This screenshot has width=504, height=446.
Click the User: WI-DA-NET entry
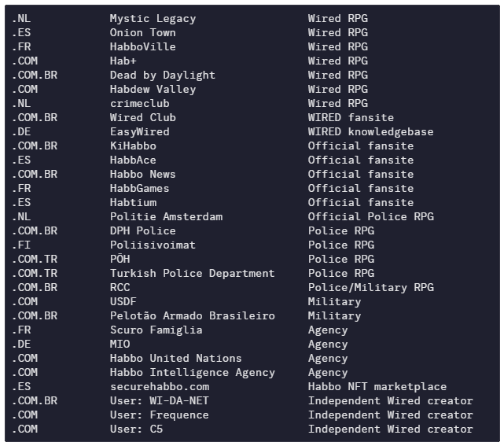point(160,400)
